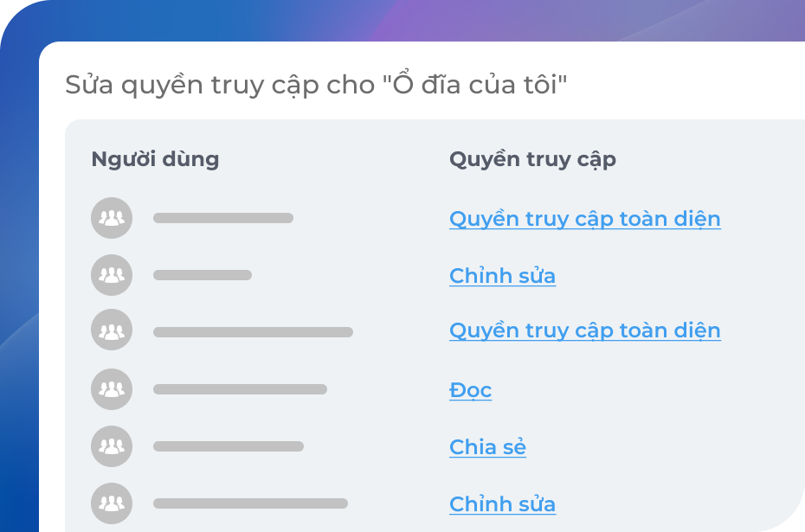Click the first user's name placeholder
This screenshot has height=532, width=805.
[x=223, y=218]
